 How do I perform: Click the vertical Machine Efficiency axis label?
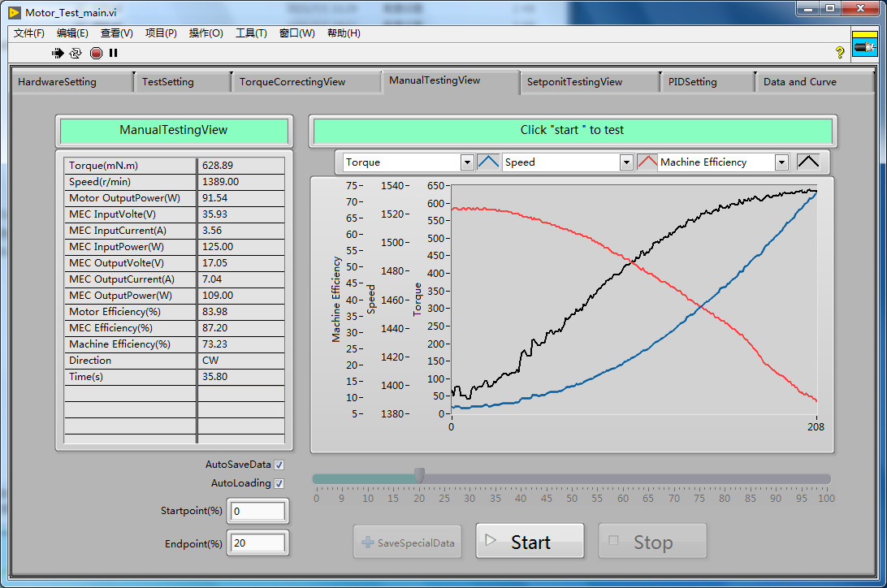click(336, 300)
